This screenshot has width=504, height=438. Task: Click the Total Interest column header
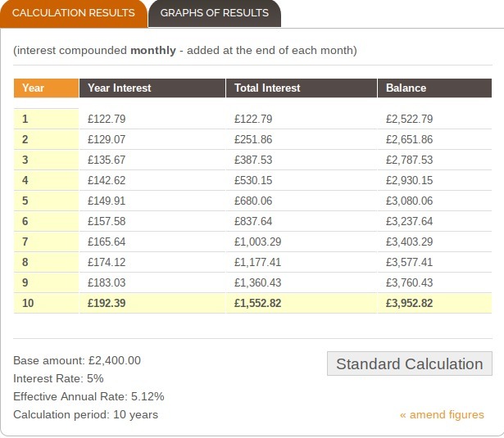(302, 88)
